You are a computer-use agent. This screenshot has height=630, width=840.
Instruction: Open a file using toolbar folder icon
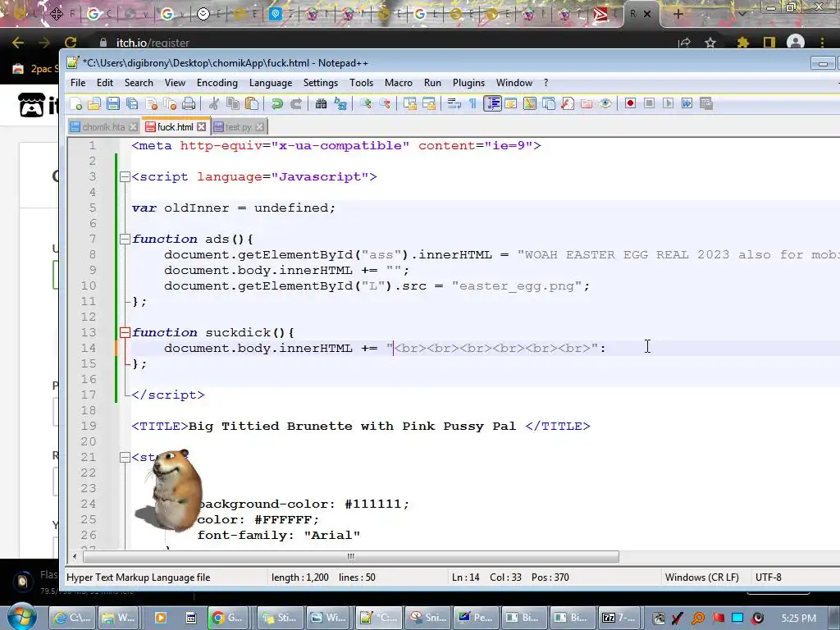tap(94, 103)
